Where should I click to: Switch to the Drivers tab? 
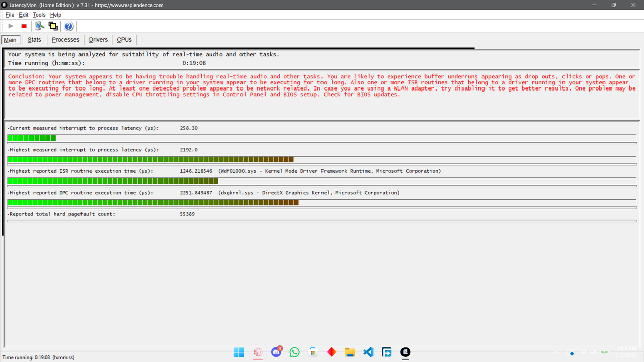tap(98, 40)
